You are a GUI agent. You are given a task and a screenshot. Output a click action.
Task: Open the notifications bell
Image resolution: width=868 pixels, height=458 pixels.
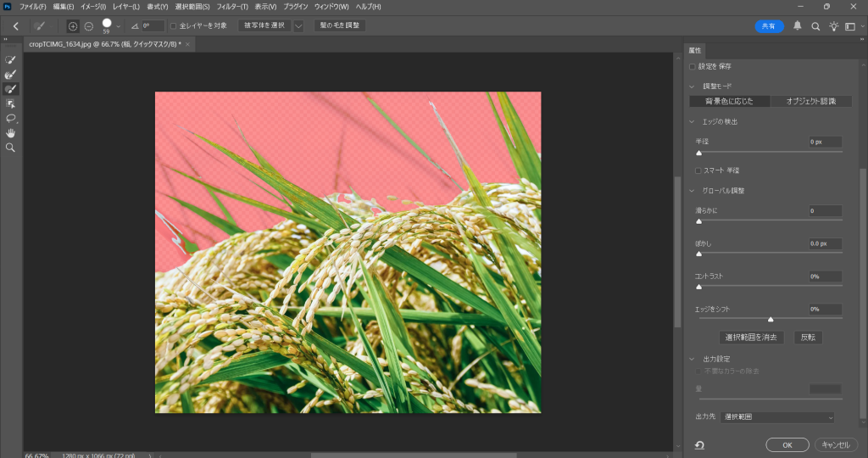797,26
